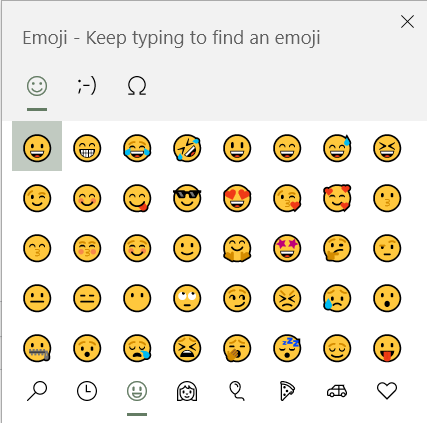Switch to the people category
The height and width of the screenshot is (423, 427).
tap(187, 391)
